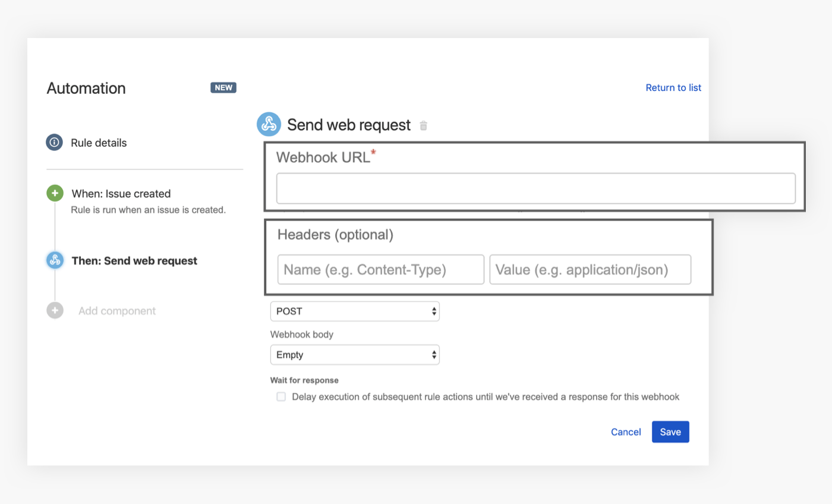
Task: Focus the Webhook URL input field
Action: coord(535,188)
